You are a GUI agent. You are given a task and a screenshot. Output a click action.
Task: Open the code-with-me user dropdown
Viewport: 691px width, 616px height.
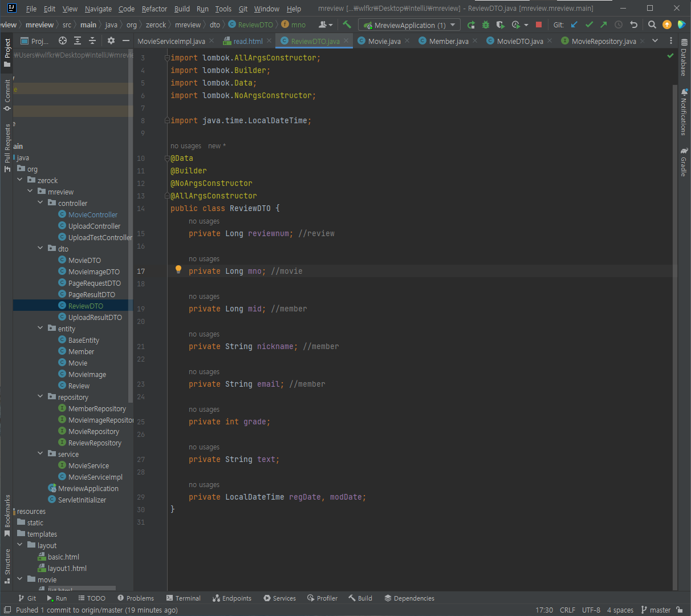(326, 25)
